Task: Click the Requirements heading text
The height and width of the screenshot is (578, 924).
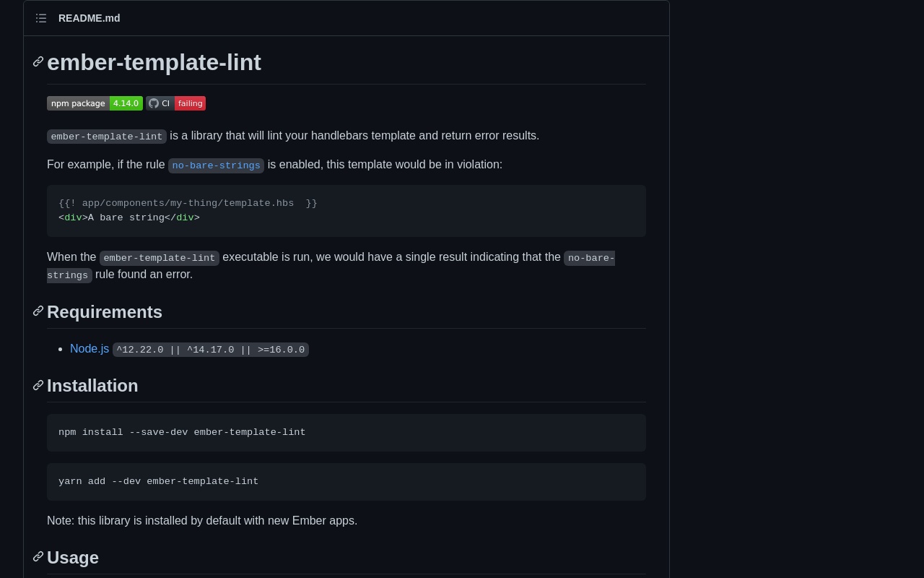Action: pos(105,312)
